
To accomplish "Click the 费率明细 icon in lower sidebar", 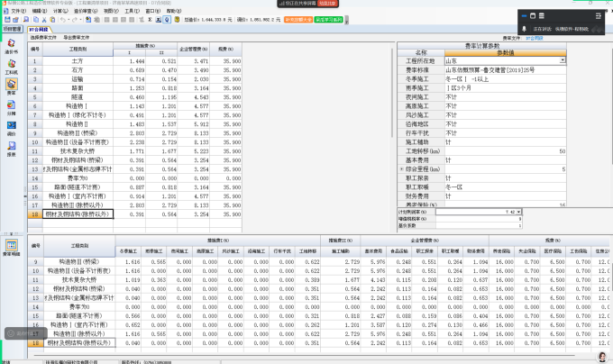I will pyautogui.click(x=12, y=248).
